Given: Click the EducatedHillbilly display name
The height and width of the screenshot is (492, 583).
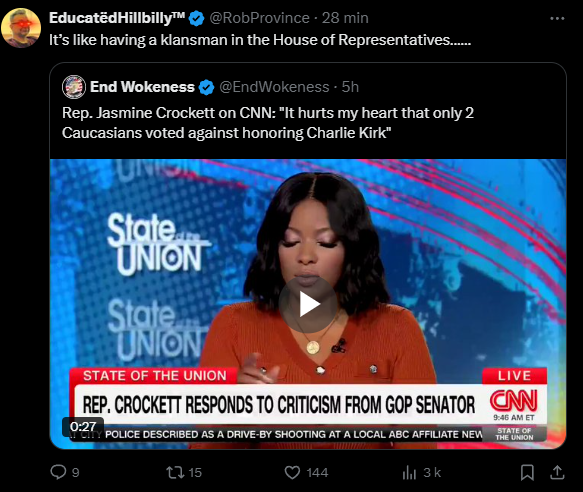Looking at the screenshot, I should pos(117,18).
